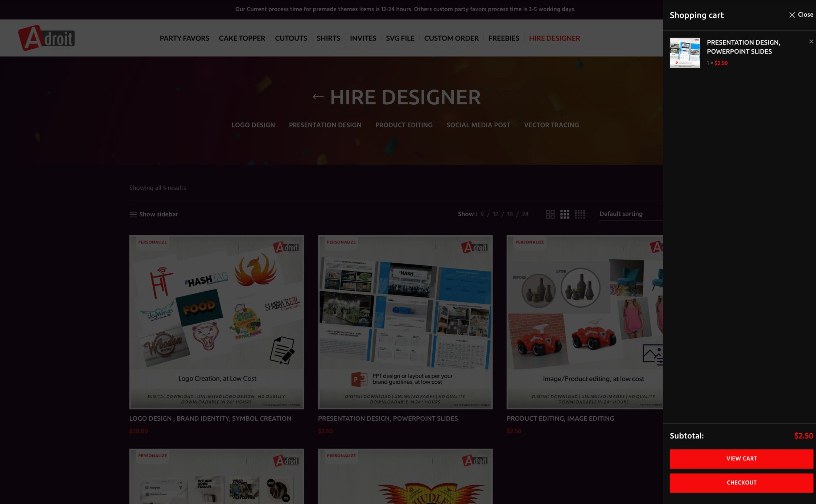Switch to four-column grid view
This screenshot has height=504, width=816.
580,214
